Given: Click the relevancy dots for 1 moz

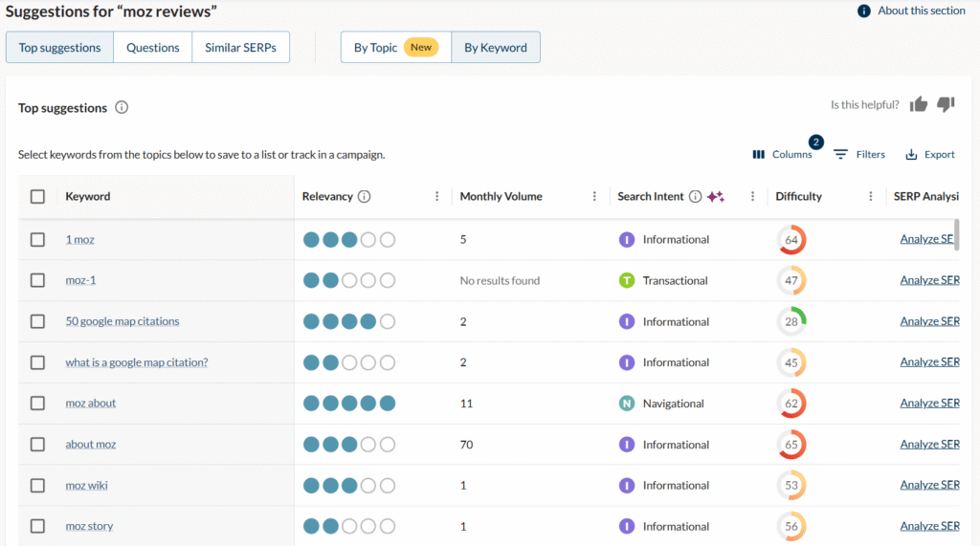Looking at the screenshot, I should [348, 239].
